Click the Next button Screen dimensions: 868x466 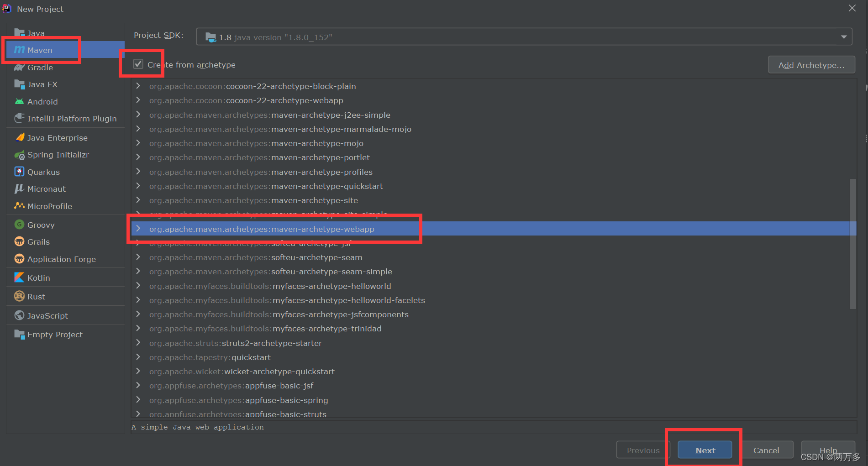(x=705, y=450)
